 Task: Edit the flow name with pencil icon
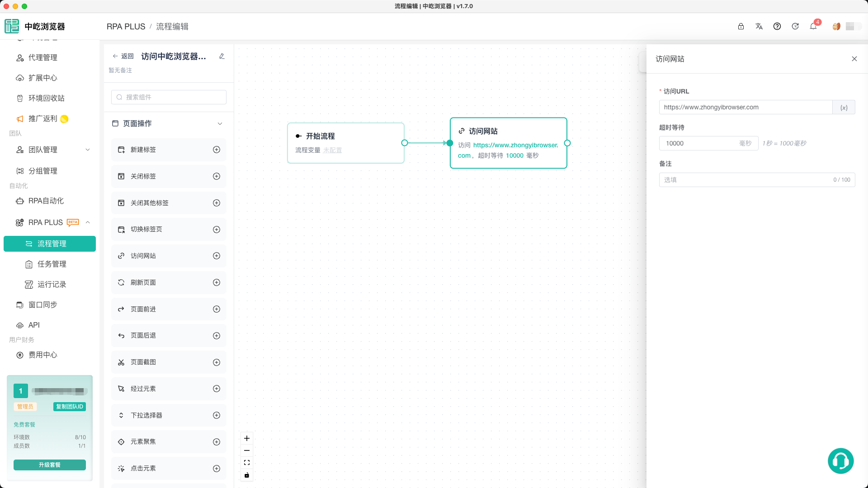(x=222, y=56)
